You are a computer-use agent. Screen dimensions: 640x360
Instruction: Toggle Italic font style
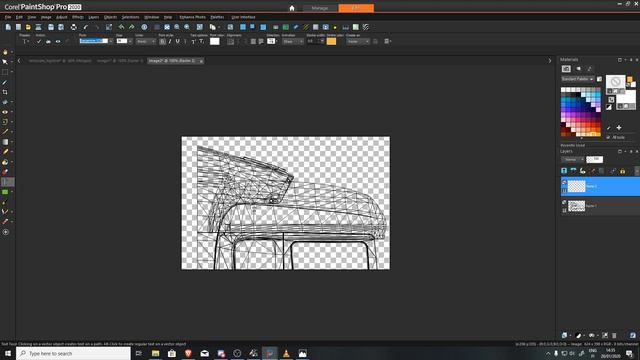click(170, 41)
